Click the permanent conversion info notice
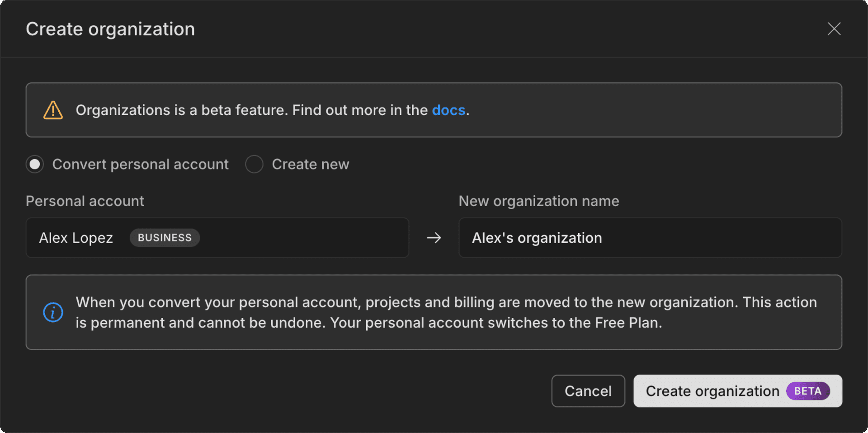 click(434, 312)
